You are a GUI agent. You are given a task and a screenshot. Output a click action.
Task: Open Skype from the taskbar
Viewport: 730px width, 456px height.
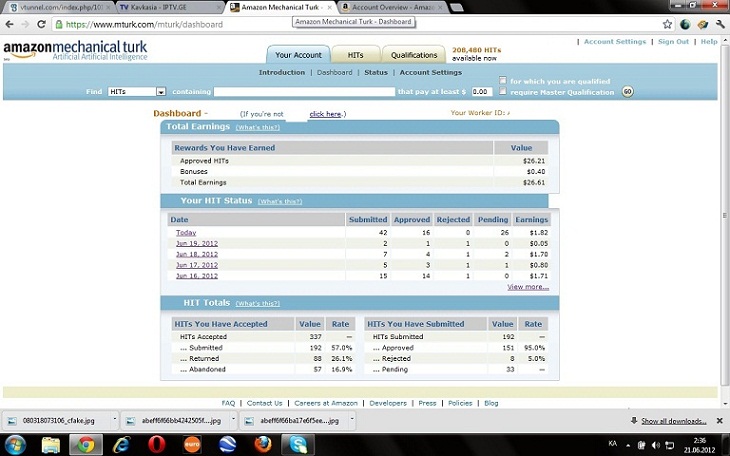pyautogui.click(x=298, y=444)
